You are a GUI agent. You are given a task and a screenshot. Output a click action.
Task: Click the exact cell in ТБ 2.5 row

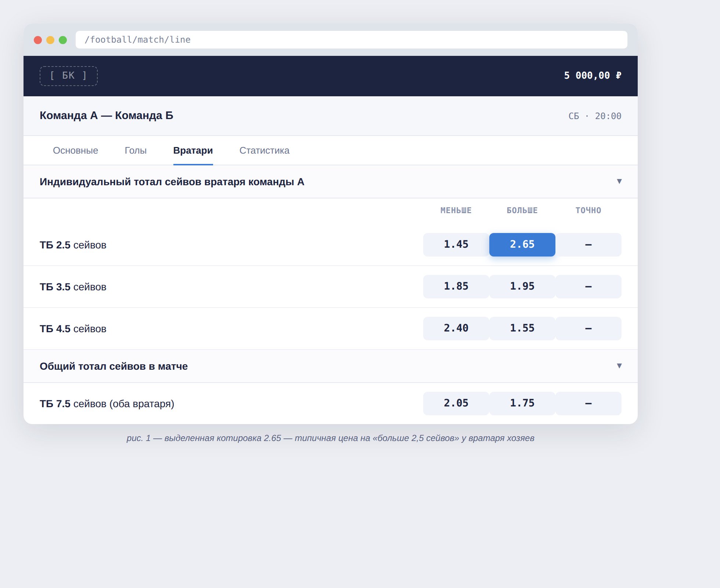588,245
